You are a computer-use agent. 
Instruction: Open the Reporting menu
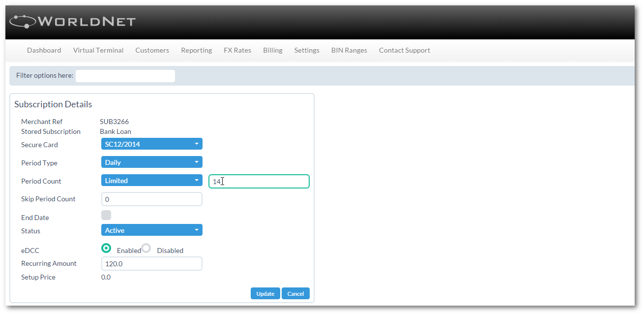tap(196, 50)
